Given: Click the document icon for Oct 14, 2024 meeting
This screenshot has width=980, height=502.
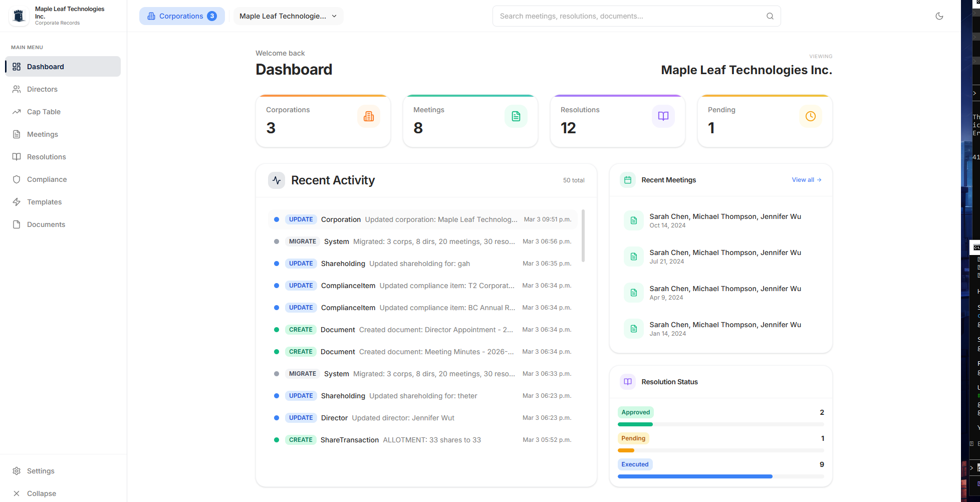Looking at the screenshot, I should point(634,220).
